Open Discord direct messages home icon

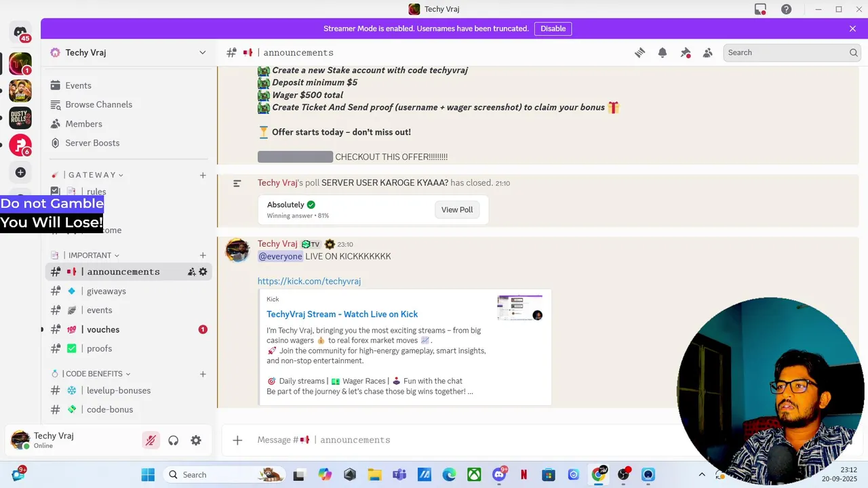tap(20, 32)
